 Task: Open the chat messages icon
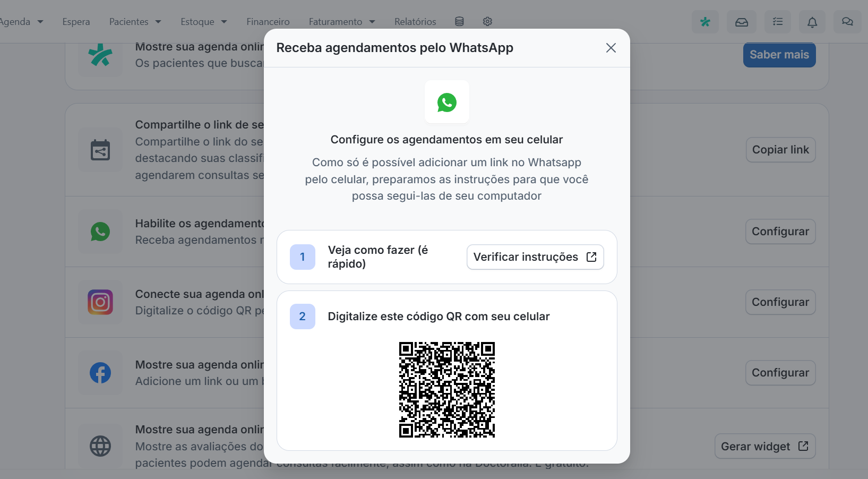[x=847, y=22]
